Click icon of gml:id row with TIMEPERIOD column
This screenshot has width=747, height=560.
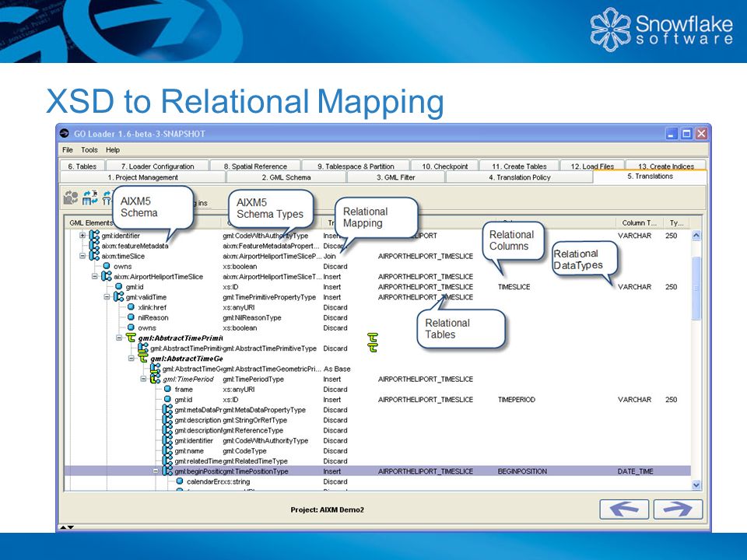(167, 400)
